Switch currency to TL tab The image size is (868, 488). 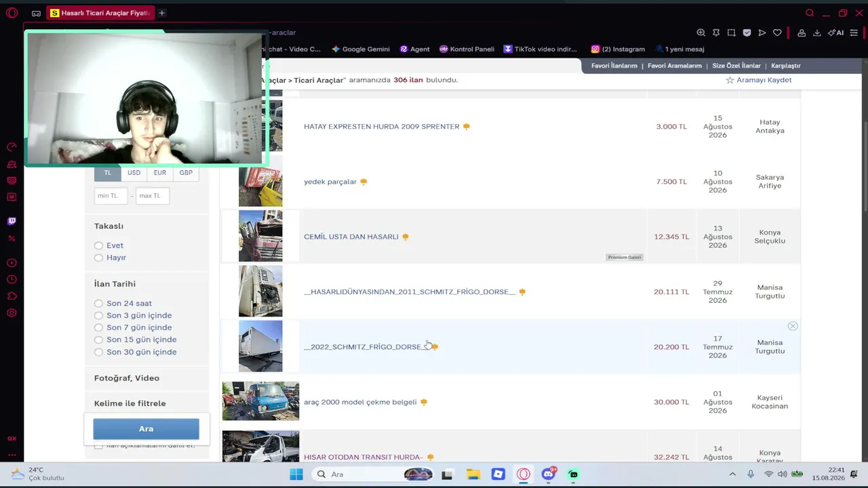tap(108, 173)
